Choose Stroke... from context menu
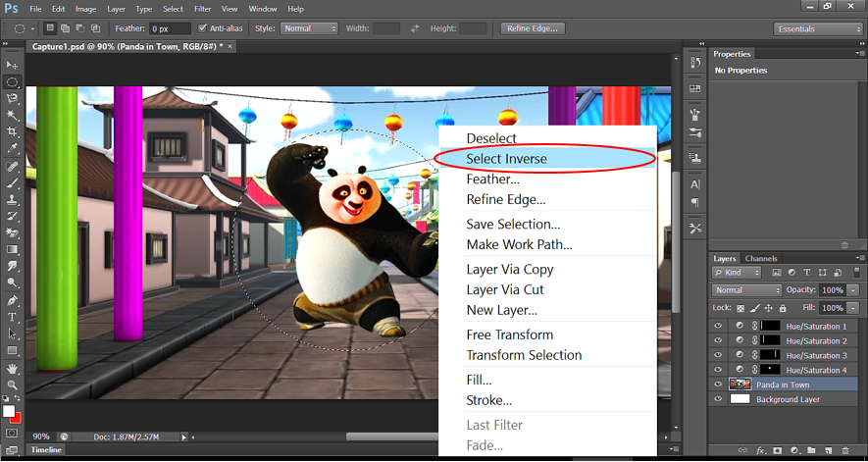Screen dimensions: 868x462 (546, 400)
